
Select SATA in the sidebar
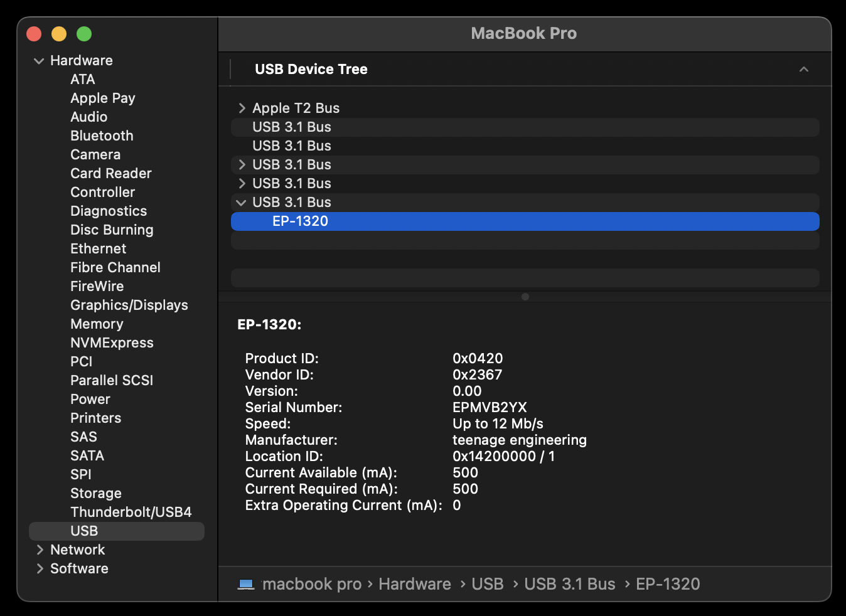(87, 456)
